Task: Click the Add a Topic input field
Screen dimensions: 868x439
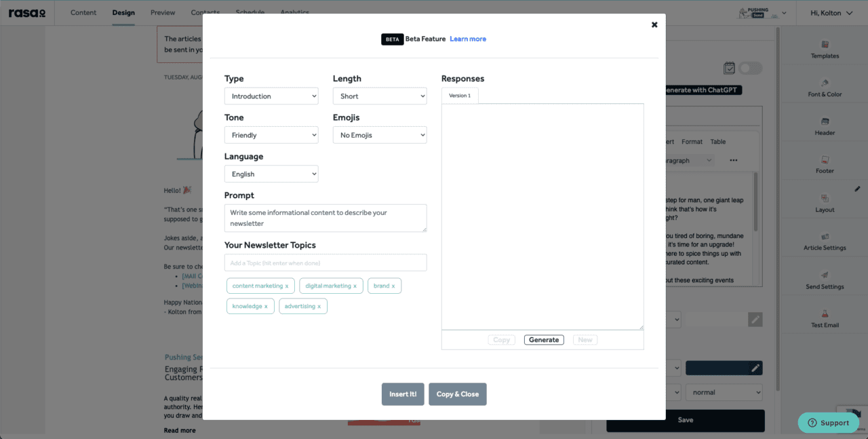Action: [325, 262]
